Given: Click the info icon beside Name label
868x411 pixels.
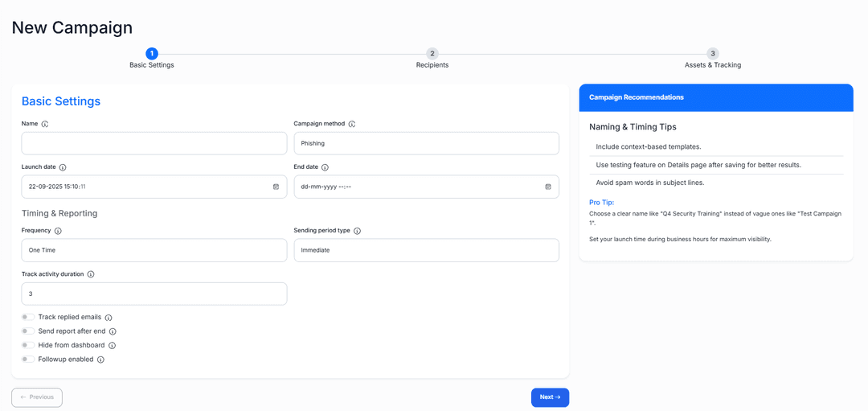Looking at the screenshot, I should click(x=45, y=124).
